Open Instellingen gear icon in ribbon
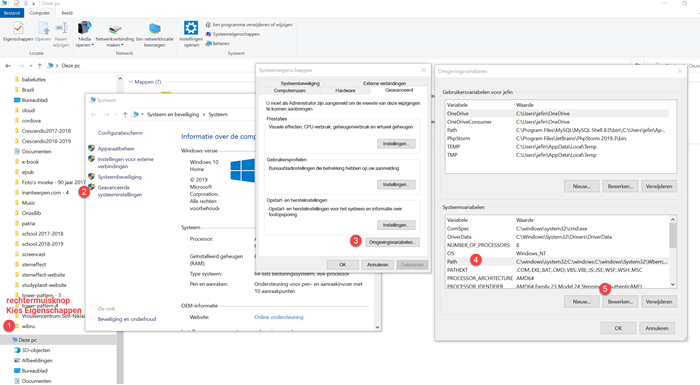This screenshot has height=385, width=700. 191,28
